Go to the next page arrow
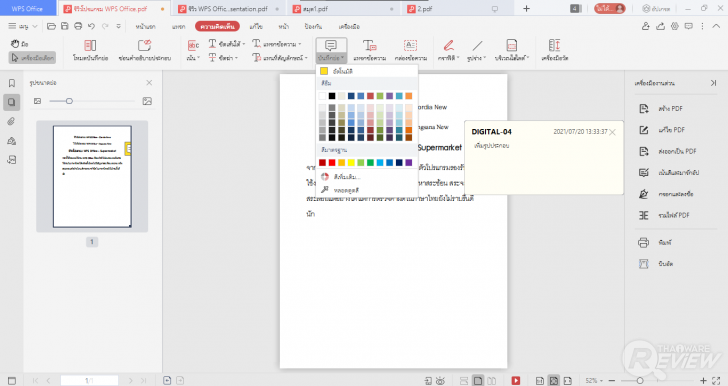 click(130, 380)
